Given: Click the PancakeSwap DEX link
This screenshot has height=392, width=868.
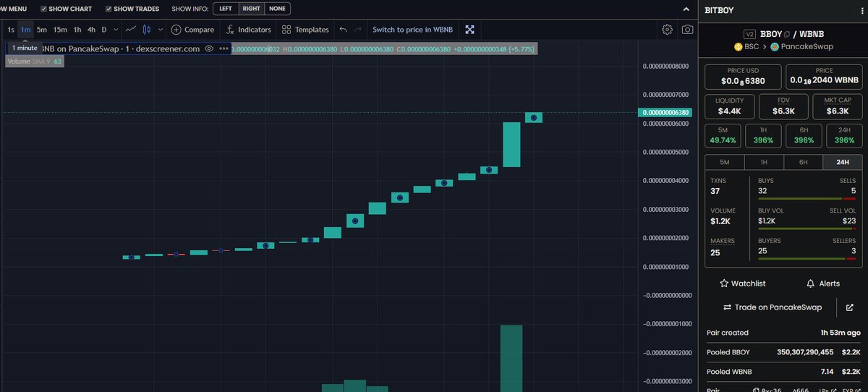Looking at the screenshot, I should click(x=802, y=46).
